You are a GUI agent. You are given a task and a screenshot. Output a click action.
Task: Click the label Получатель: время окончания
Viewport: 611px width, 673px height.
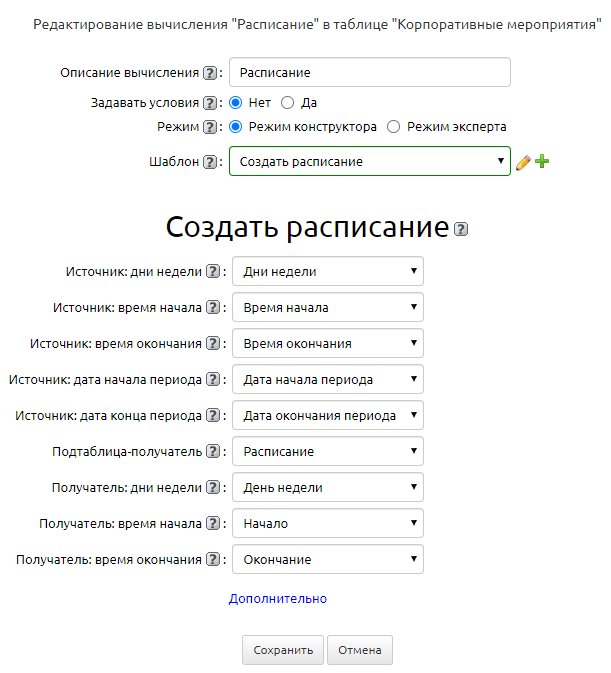click(109, 560)
